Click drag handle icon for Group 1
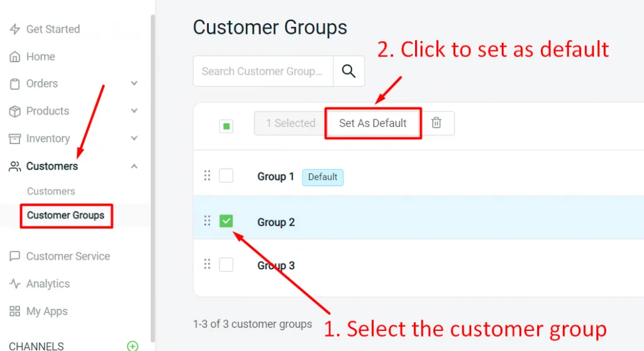This screenshot has height=351, width=644. [207, 175]
